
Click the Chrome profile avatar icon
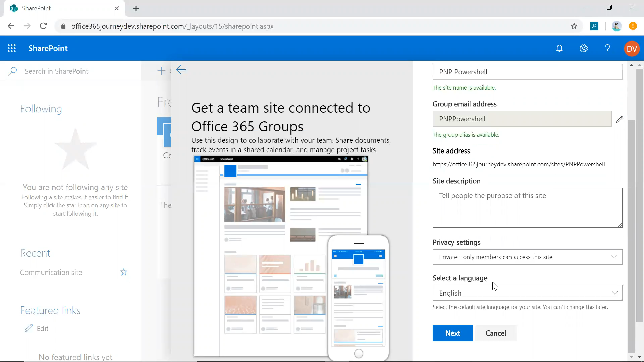[x=616, y=26]
